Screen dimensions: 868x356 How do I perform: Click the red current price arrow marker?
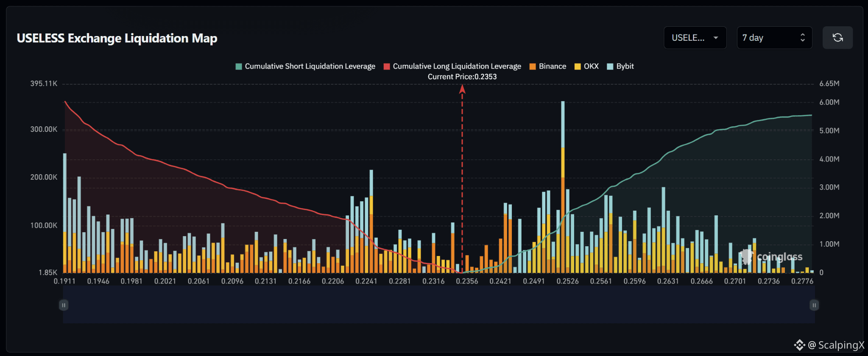tap(462, 89)
